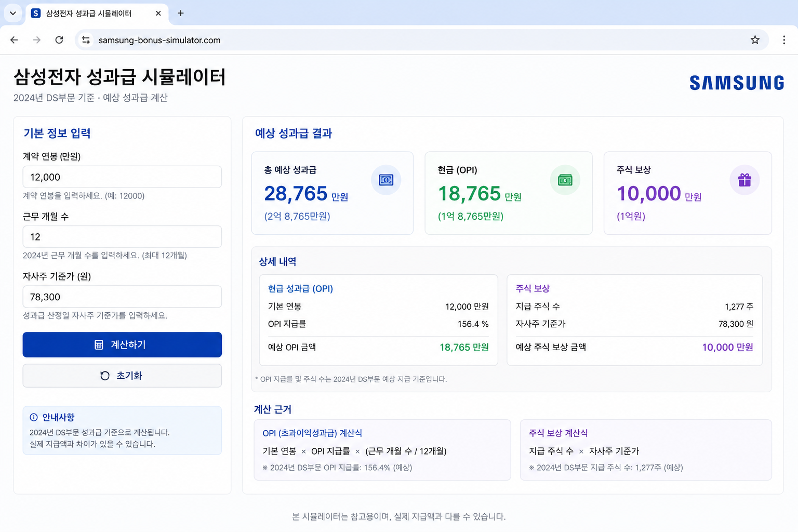Click the green money icon in 현금 (OPI)
Viewport: 798px width, 532px height.
(x=565, y=180)
